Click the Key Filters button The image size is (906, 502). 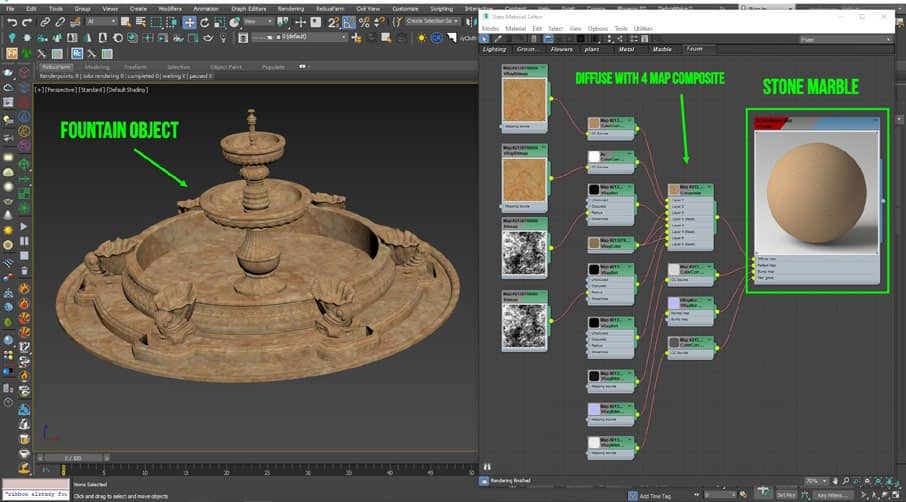coord(834,494)
